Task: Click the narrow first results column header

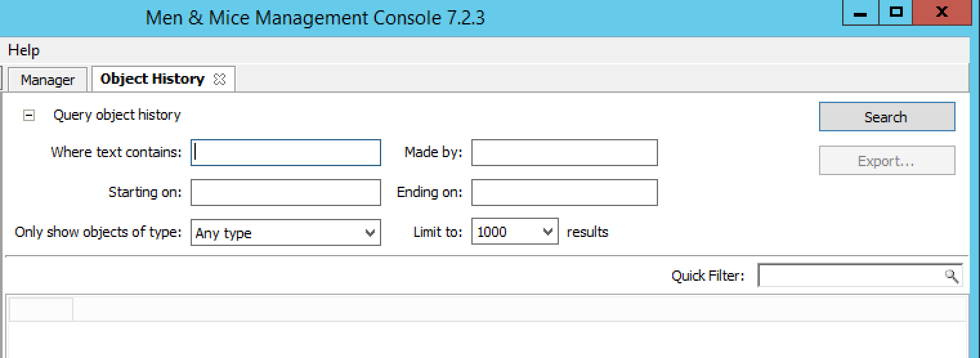Action: (41, 310)
